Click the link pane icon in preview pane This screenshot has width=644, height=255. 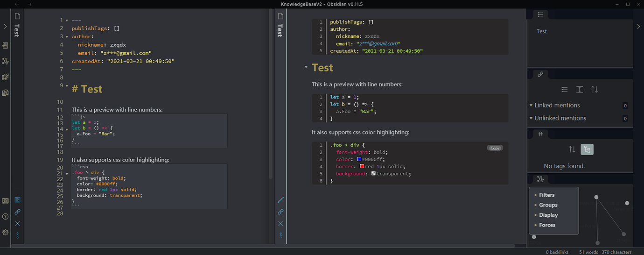pyautogui.click(x=280, y=212)
